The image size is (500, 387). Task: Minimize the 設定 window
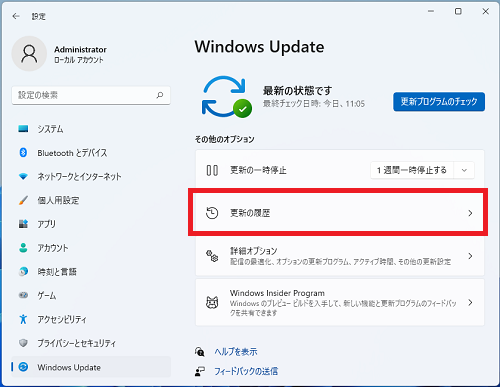coord(431,11)
